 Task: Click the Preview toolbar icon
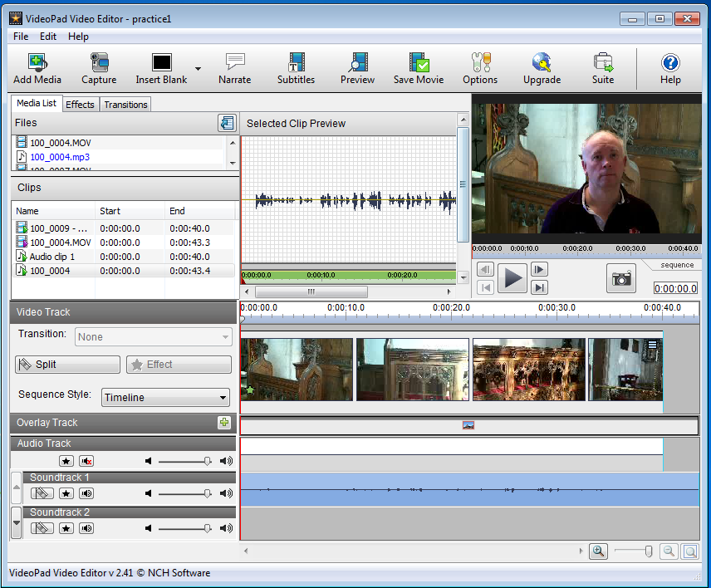(x=357, y=68)
